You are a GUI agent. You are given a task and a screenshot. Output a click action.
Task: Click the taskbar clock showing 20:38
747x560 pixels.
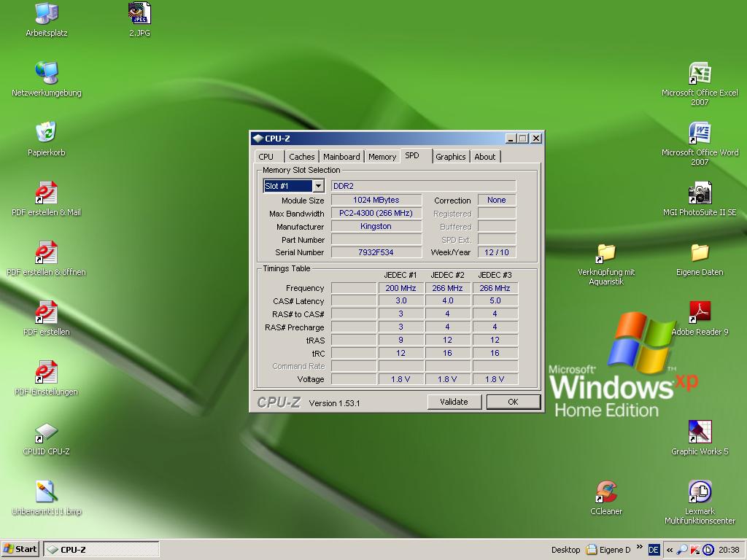pos(729,550)
